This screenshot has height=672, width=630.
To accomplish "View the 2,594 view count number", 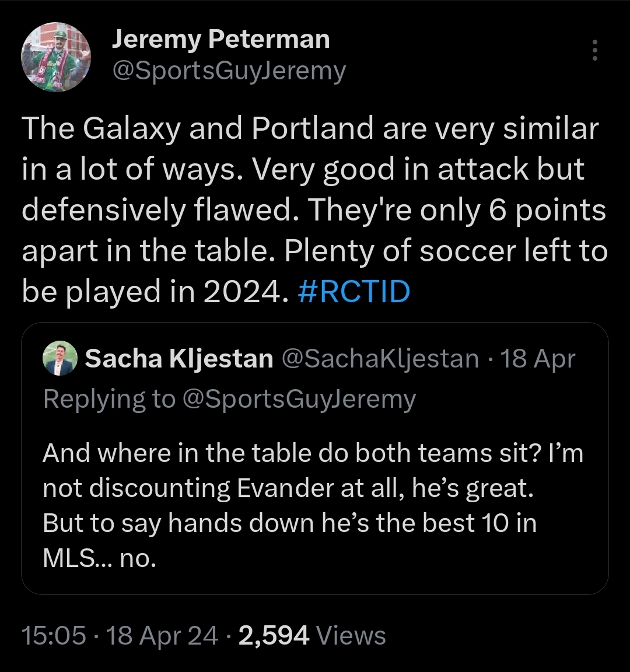I will coord(274,635).
